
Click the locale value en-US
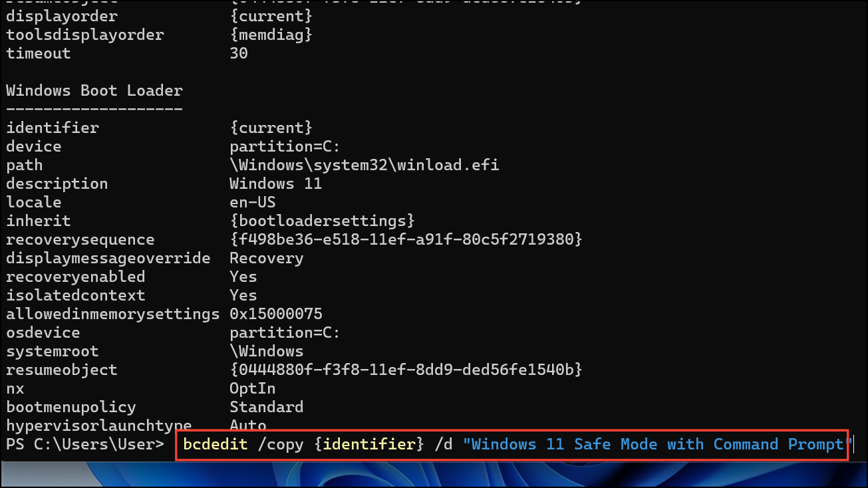tap(252, 202)
